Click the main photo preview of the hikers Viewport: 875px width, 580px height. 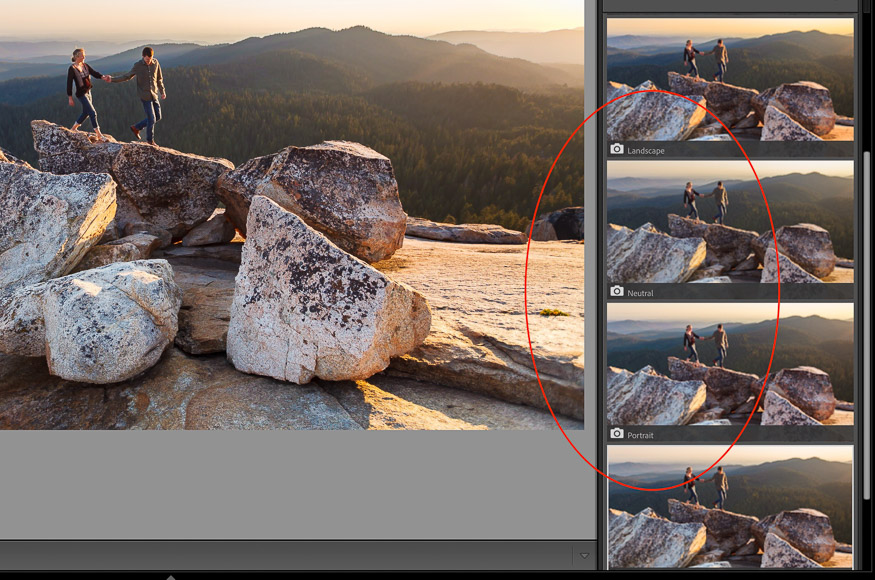(x=292, y=215)
